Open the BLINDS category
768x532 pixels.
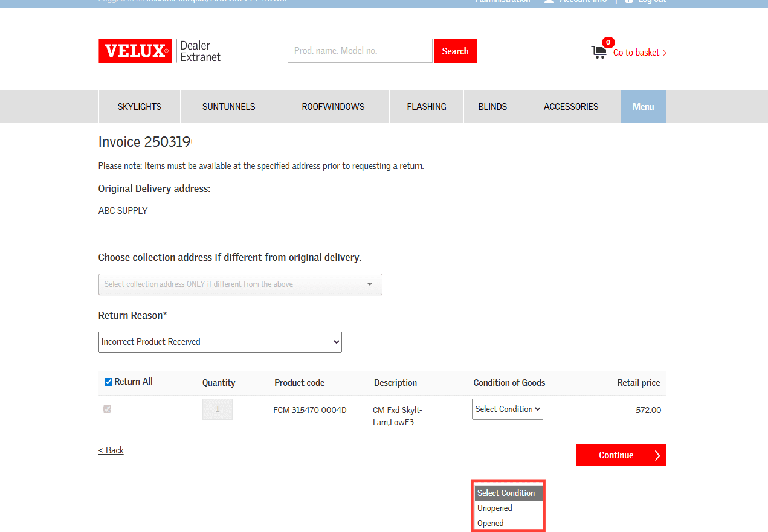pos(492,107)
